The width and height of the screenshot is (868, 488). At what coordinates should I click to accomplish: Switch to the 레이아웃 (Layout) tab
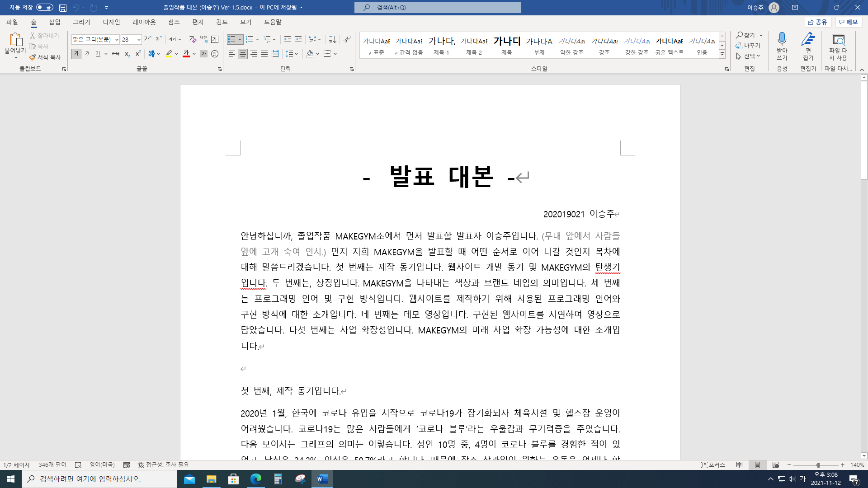point(144,22)
